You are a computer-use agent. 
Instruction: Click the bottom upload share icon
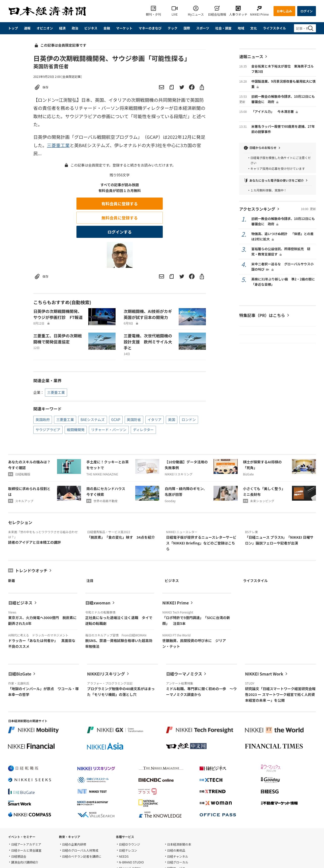point(202,276)
